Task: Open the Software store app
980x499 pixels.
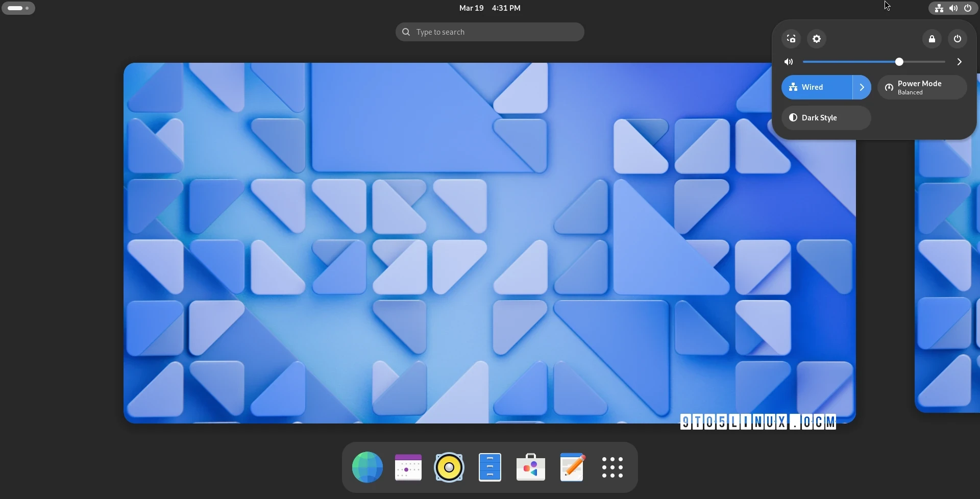Action: coord(531,467)
